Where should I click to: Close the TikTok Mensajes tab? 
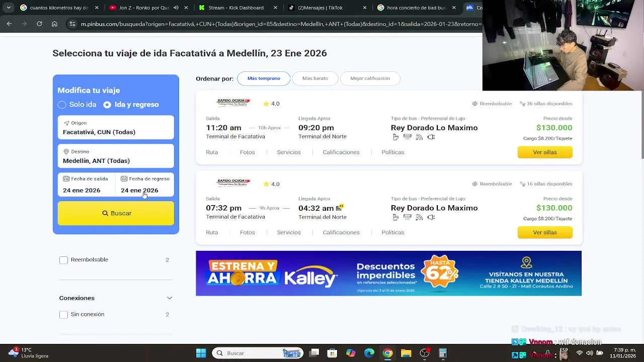(365, 8)
